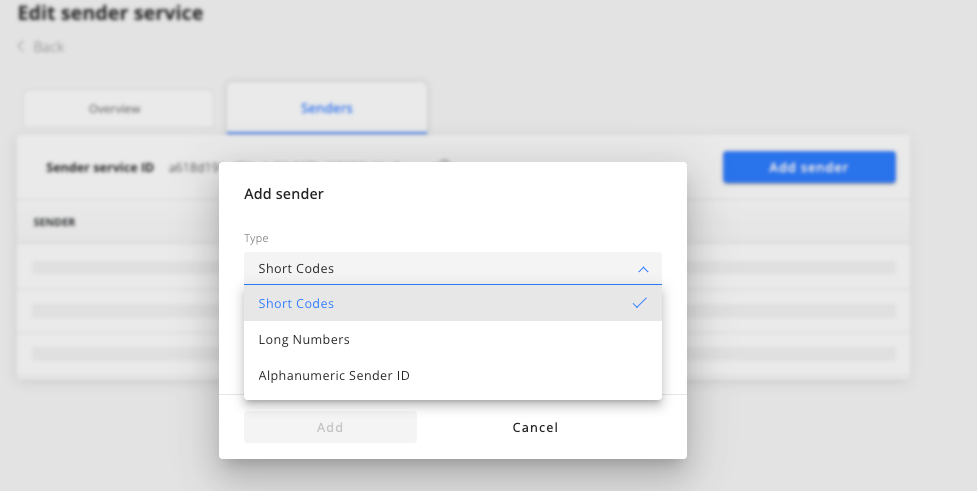The height and width of the screenshot is (491, 977).
Task: Click the Add sender dialog title
Action: point(284,194)
